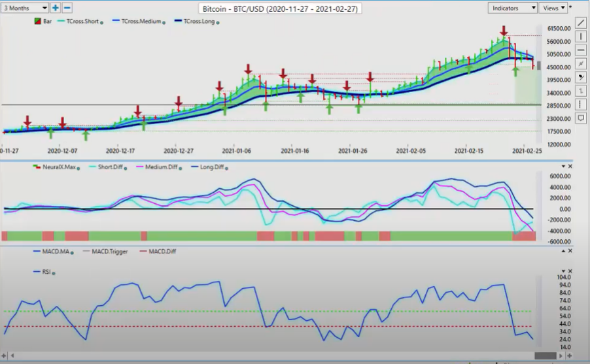Screen dimensions: 590x364
Task: Close the MACD indicator panel
Action: click(570, 251)
